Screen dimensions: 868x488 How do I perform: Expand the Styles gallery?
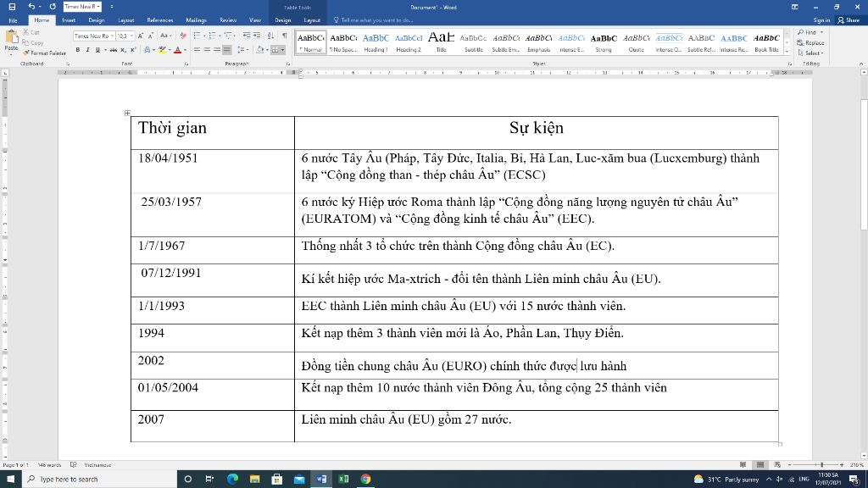click(787, 50)
